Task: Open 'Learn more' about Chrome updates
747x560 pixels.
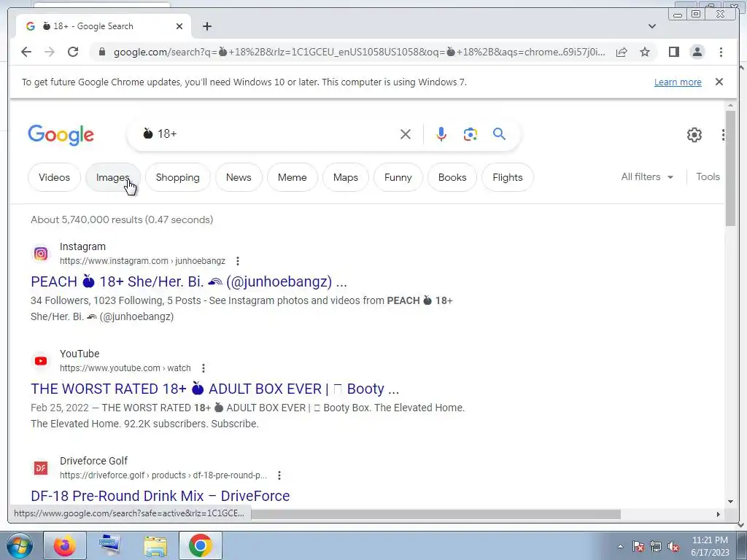Action: (x=678, y=82)
